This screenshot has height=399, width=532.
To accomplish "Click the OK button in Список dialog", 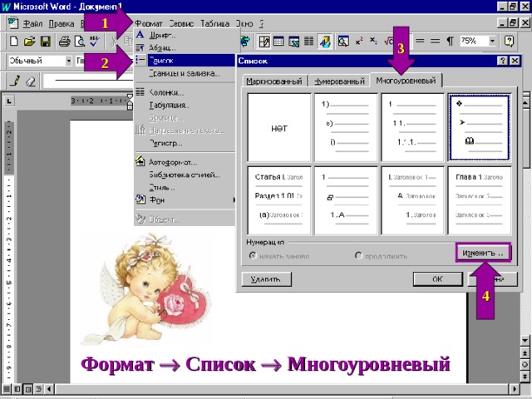I will tap(438, 279).
